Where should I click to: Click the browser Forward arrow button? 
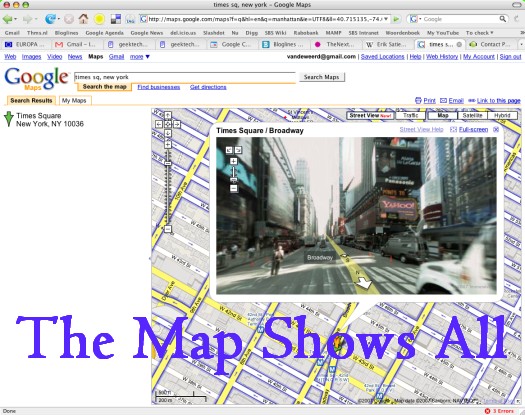pyautogui.click(x=27, y=19)
